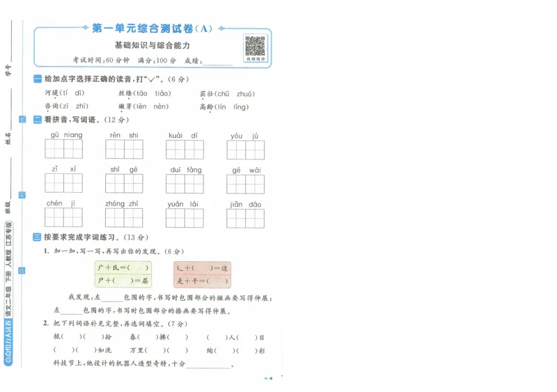
Task: Click the green 广+氐=( ) equation cell
Action: (x=123, y=267)
